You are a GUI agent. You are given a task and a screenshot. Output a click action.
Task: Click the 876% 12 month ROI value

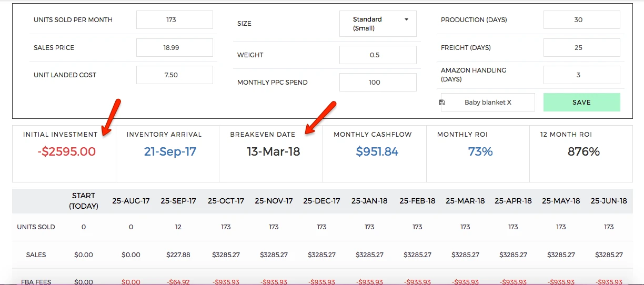(583, 152)
